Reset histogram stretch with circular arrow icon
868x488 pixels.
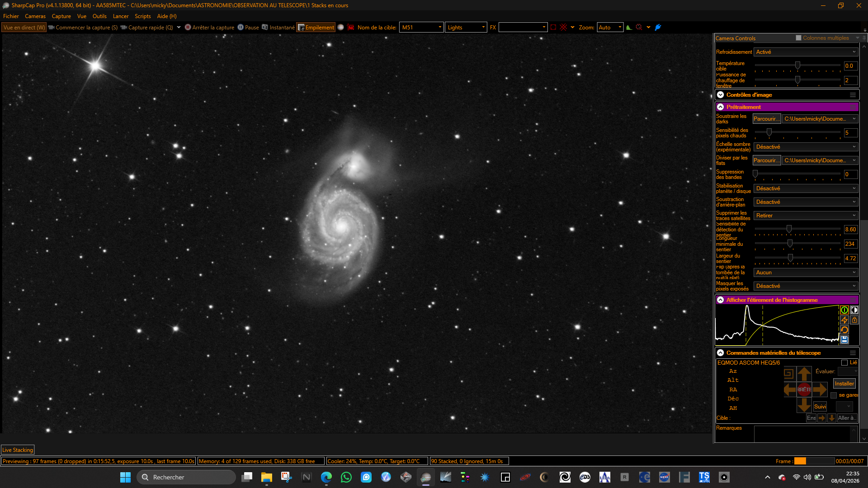click(x=844, y=330)
